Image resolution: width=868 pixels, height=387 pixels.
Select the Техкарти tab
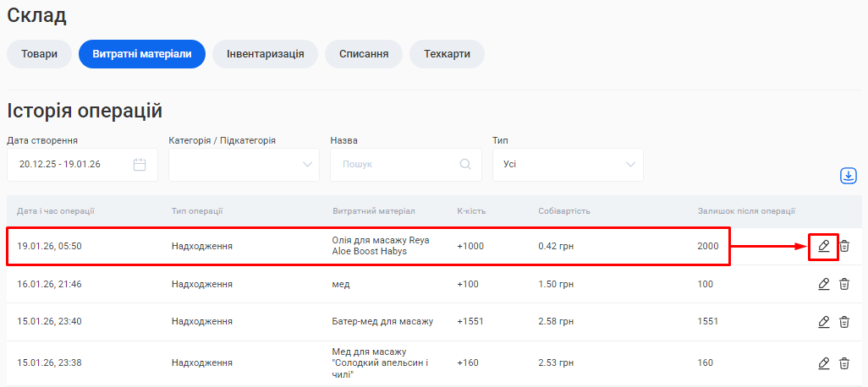tap(447, 54)
